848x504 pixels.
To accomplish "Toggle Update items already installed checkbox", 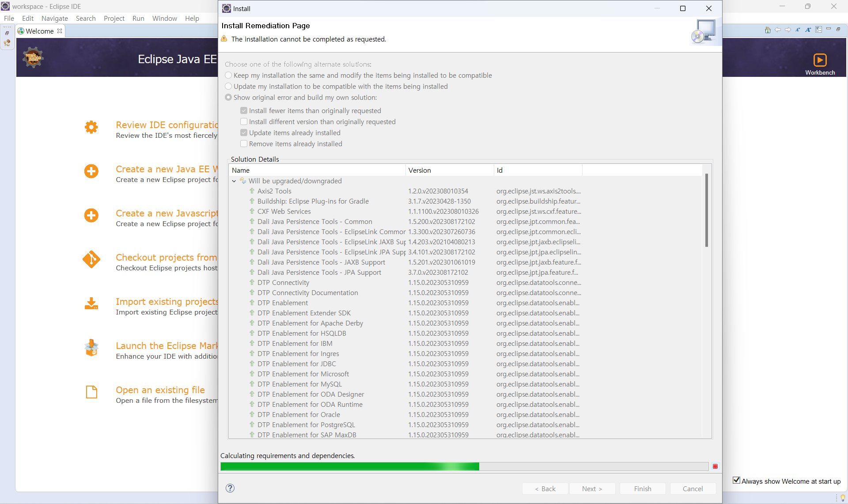I will coord(244,133).
